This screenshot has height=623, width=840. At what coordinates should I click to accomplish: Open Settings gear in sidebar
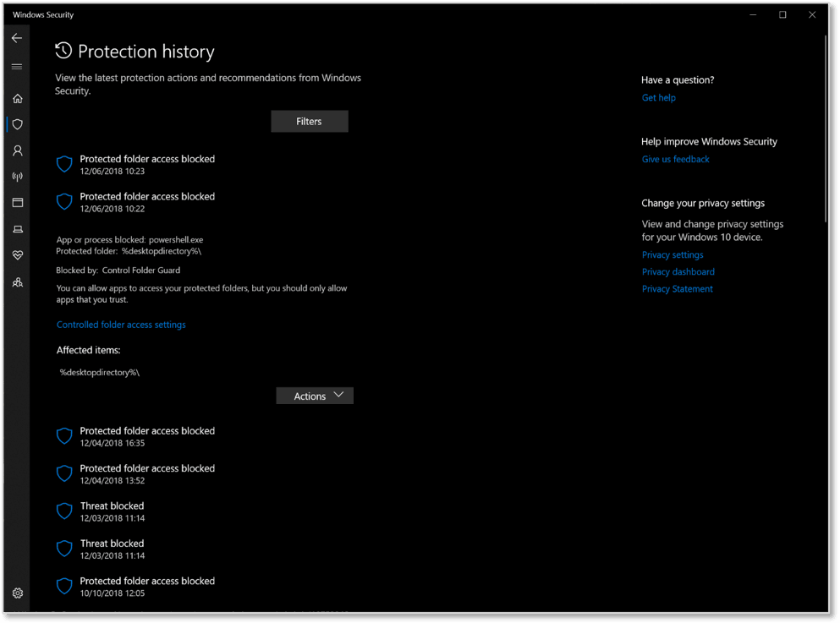tap(17, 593)
